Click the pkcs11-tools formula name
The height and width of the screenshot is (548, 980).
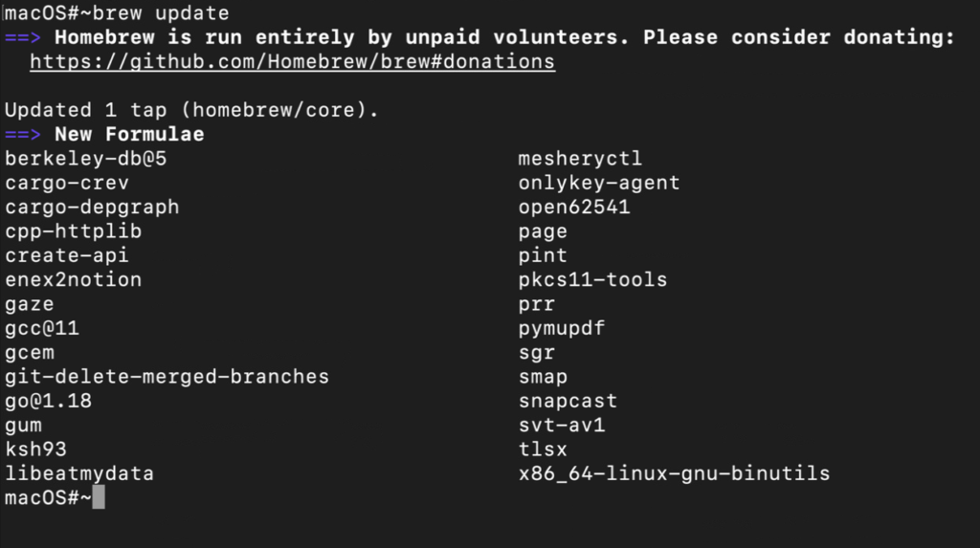[592, 280]
